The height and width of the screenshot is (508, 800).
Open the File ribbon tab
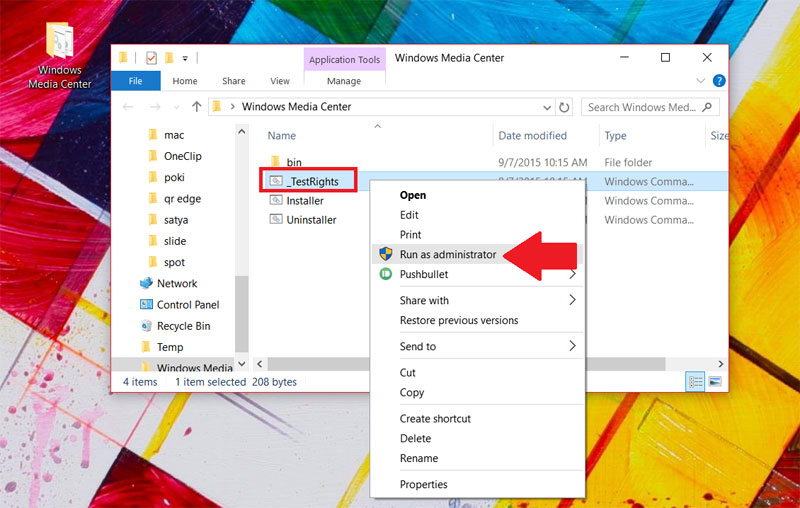point(135,81)
